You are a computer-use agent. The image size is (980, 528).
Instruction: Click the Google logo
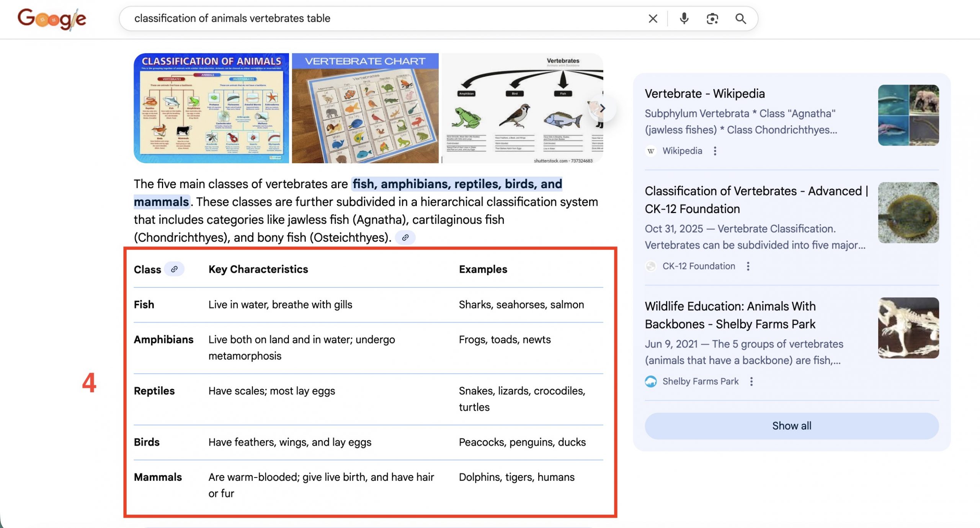(52, 19)
